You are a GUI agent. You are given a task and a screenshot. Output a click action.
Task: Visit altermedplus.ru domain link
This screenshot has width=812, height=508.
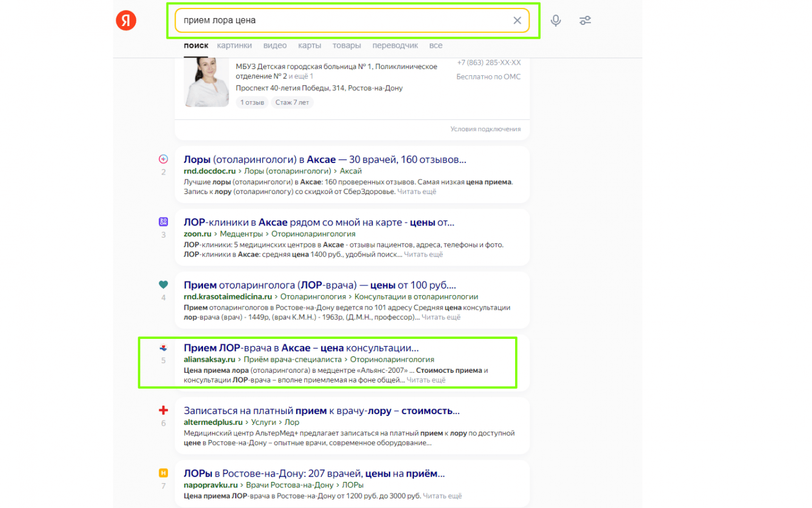pyautogui.click(x=213, y=422)
